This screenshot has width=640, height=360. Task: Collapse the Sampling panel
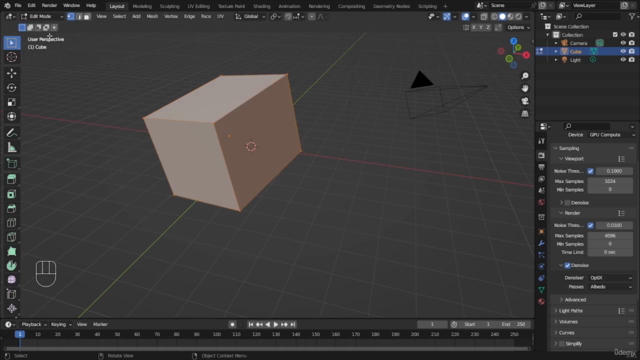(x=569, y=148)
